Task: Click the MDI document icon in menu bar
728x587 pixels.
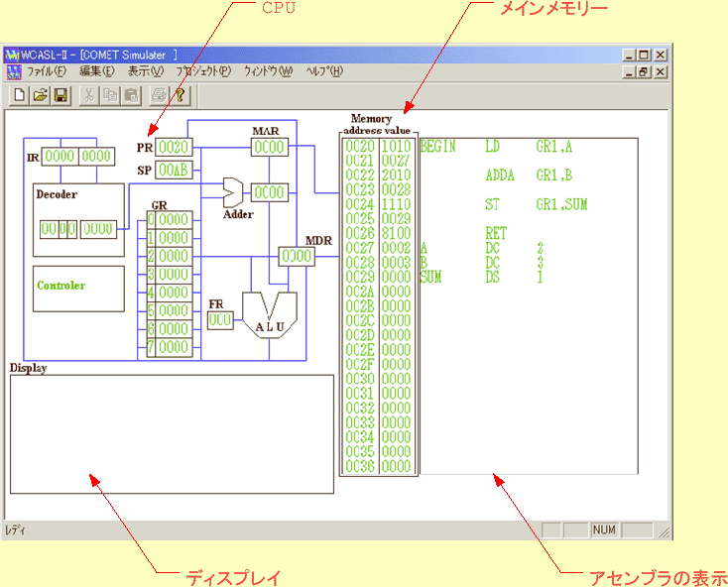Action: pyautogui.click(x=14, y=71)
